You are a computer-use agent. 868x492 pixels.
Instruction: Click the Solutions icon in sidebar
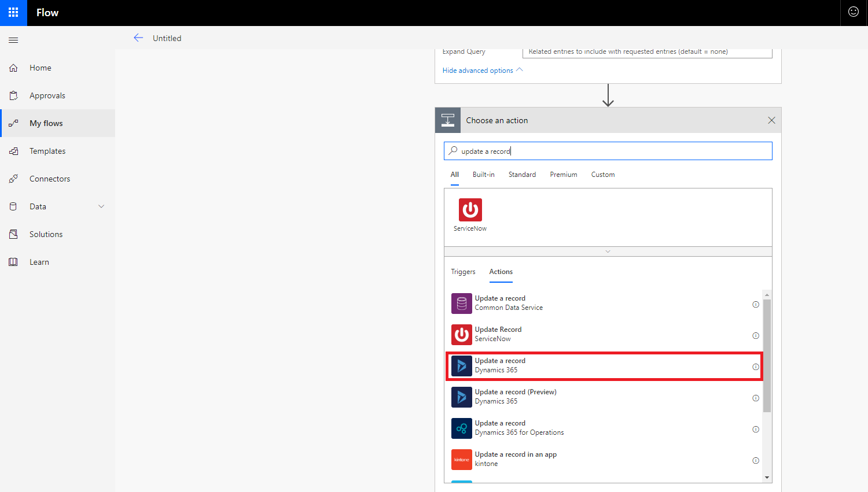13,234
